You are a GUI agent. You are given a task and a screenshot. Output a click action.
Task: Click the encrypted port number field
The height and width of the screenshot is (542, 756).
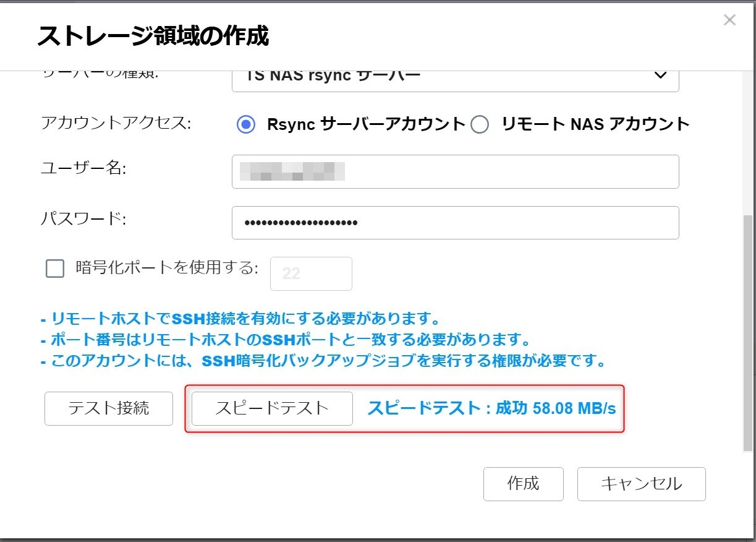click(311, 273)
